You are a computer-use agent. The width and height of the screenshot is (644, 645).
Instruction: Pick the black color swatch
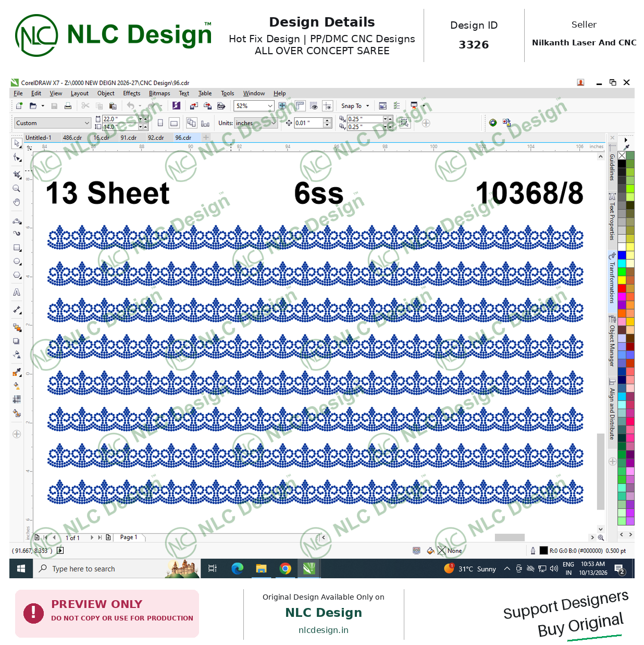(622, 163)
